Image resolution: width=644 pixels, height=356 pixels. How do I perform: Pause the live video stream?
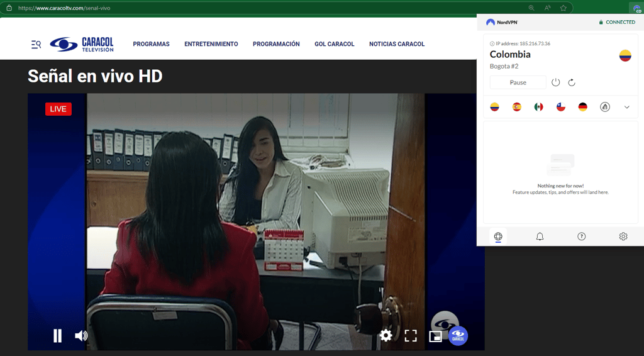57,336
